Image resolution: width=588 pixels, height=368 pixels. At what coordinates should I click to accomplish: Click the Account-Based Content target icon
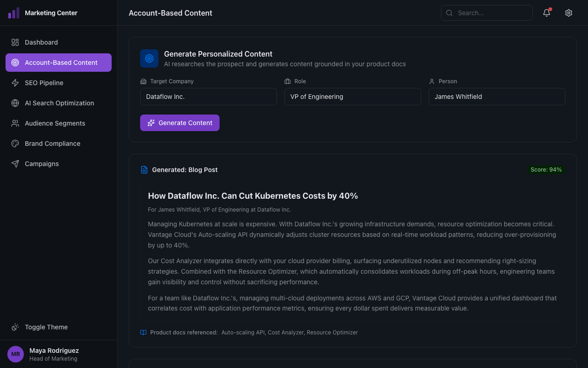[x=15, y=62]
